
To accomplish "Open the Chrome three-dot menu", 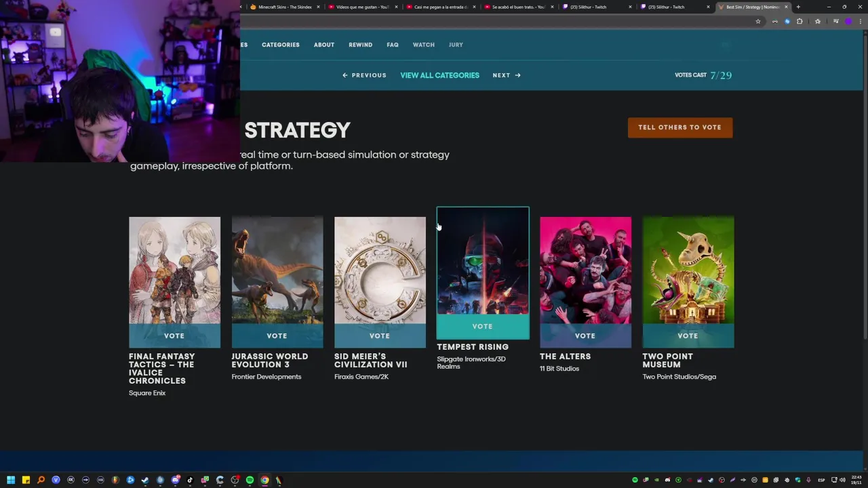I will (861, 22).
